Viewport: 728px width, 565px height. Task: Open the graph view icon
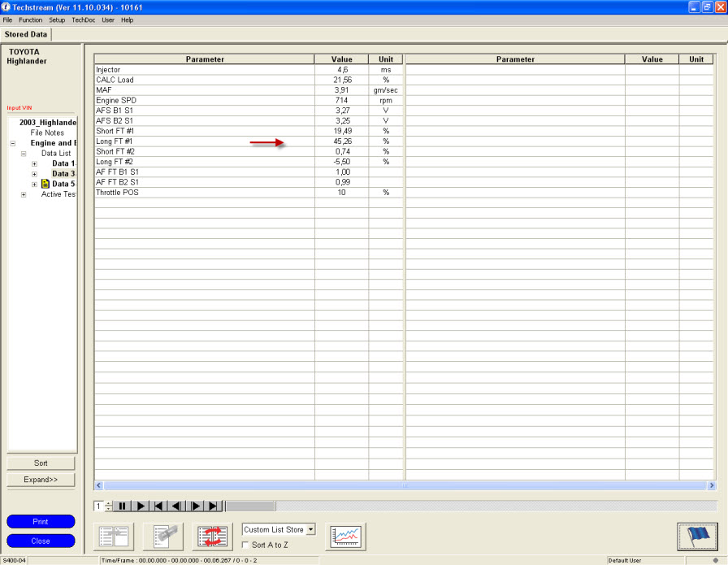point(346,537)
